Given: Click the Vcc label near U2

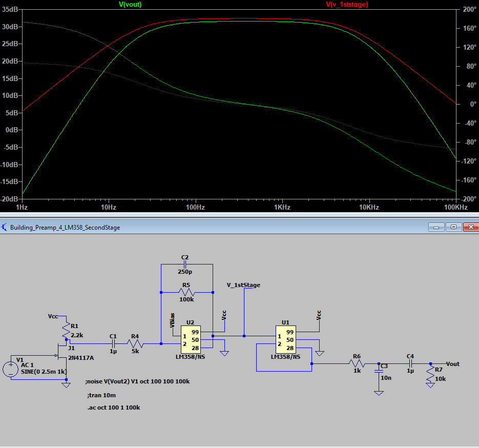Looking at the screenshot, I should 224,315.
